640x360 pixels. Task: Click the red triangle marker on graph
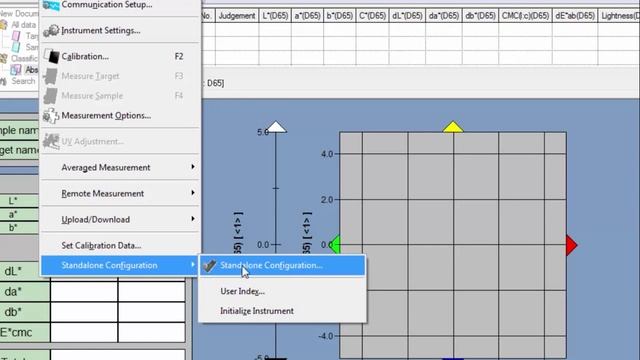coord(571,245)
